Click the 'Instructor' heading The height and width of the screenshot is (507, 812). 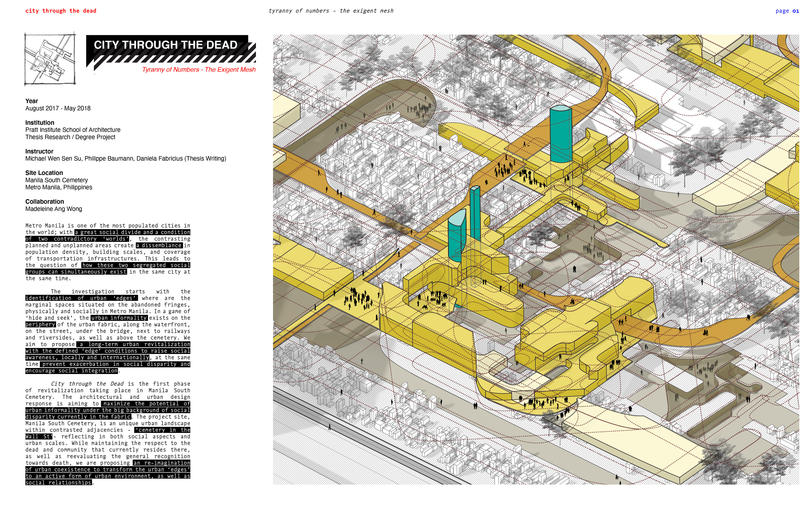(39, 151)
